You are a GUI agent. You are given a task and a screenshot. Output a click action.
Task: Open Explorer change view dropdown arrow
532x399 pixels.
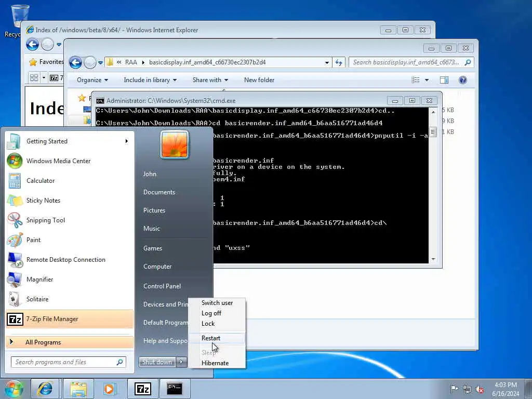tap(427, 80)
